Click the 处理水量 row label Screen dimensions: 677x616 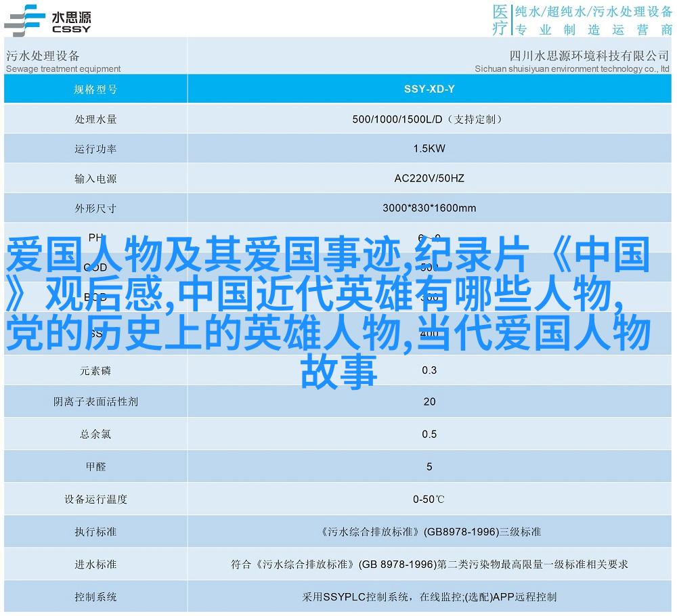click(95, 119)
